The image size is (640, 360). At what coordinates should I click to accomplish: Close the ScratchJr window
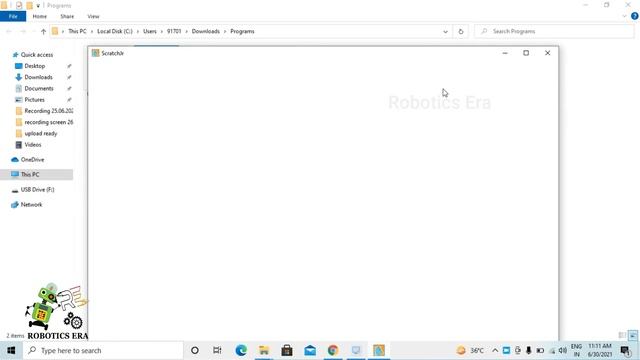548,53
